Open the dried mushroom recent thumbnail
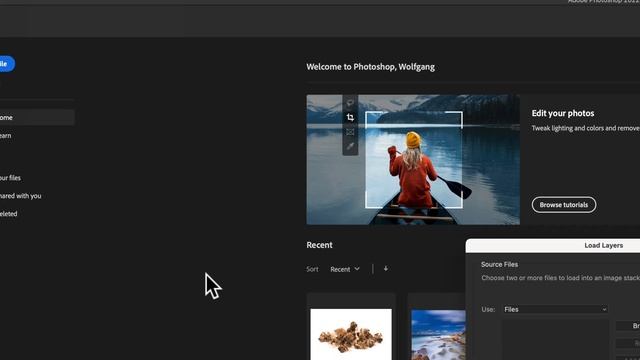This screenshot has width=640, height=360. [351, 334]
